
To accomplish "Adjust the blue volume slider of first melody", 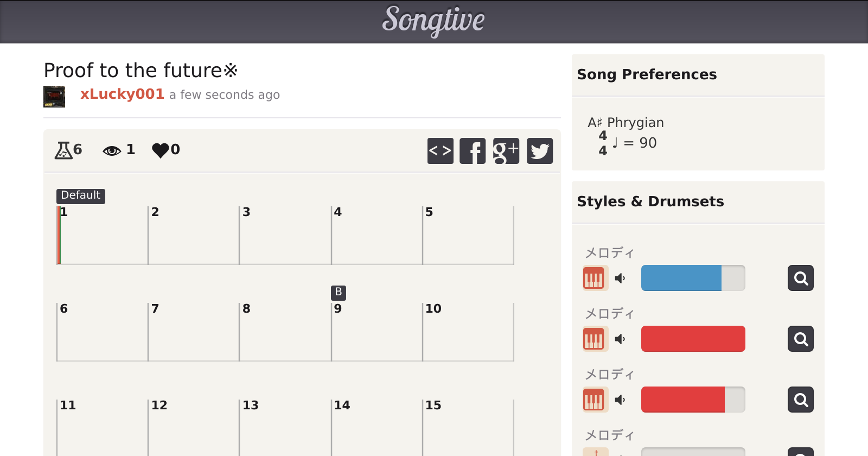I will coord(693,278).
